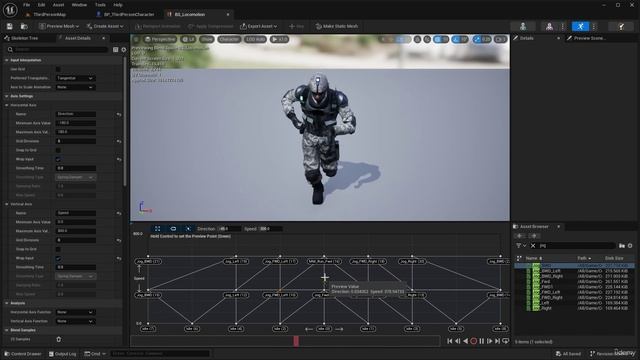Open the Help menu
Viewport: 640px width, 360px height.
tap(118, 5)
